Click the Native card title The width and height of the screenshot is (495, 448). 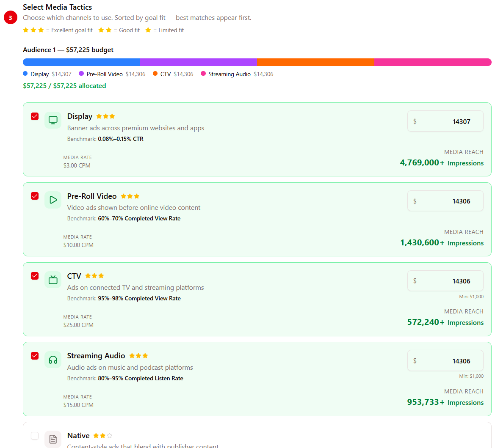(x=78, y=436)
